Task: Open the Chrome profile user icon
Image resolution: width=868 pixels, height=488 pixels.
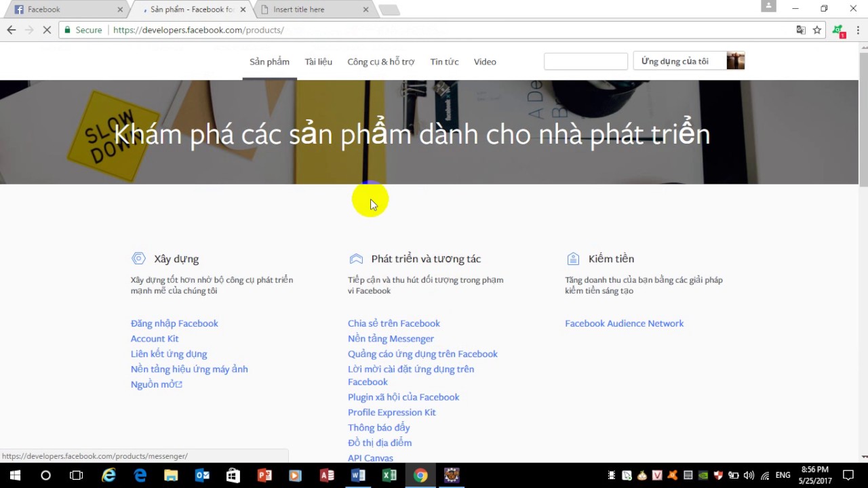Action: pyautogui.click(x=768, y=6)
